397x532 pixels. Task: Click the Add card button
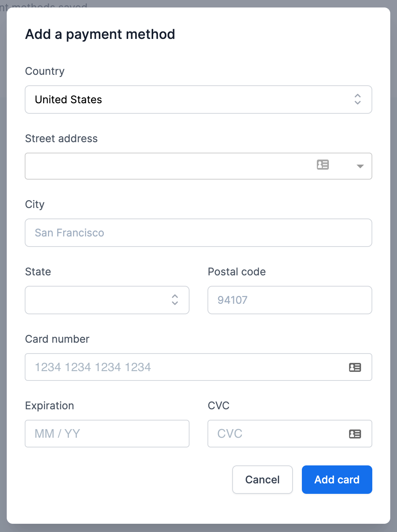click(337, 480)
